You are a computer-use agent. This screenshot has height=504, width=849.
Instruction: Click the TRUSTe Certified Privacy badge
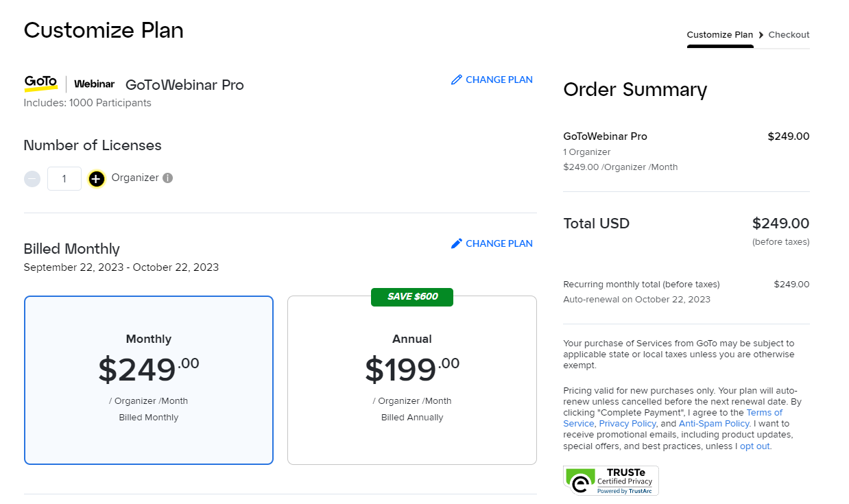(x=611, y=481)
